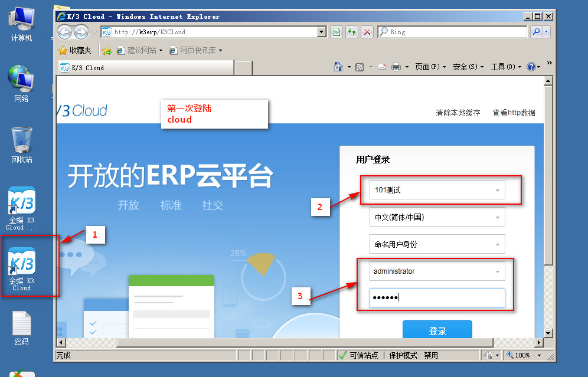Click the 建议网站 favorites bar link
The image size is (588, 377).
click(x=139, y=50)
